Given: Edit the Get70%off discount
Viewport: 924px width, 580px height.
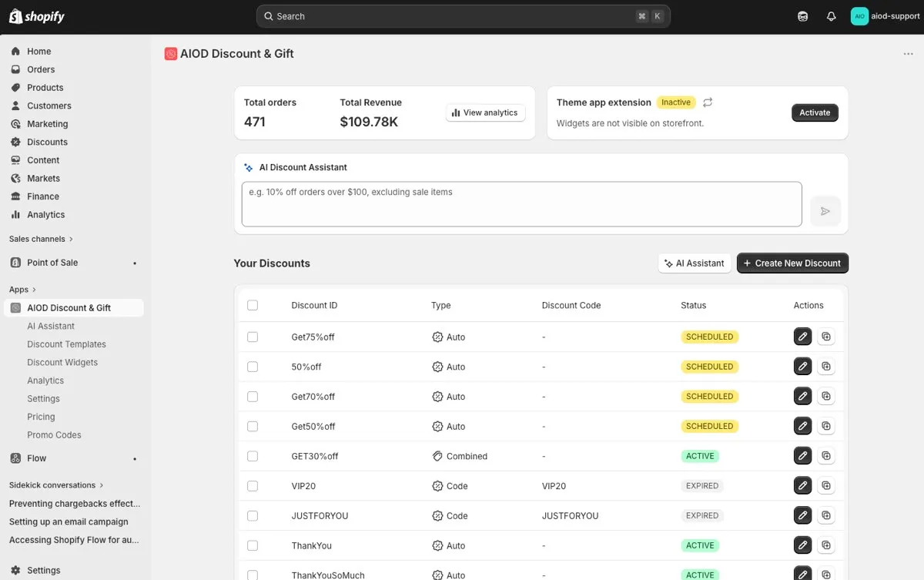Looking at the screenshot, I should coord(803,396).
